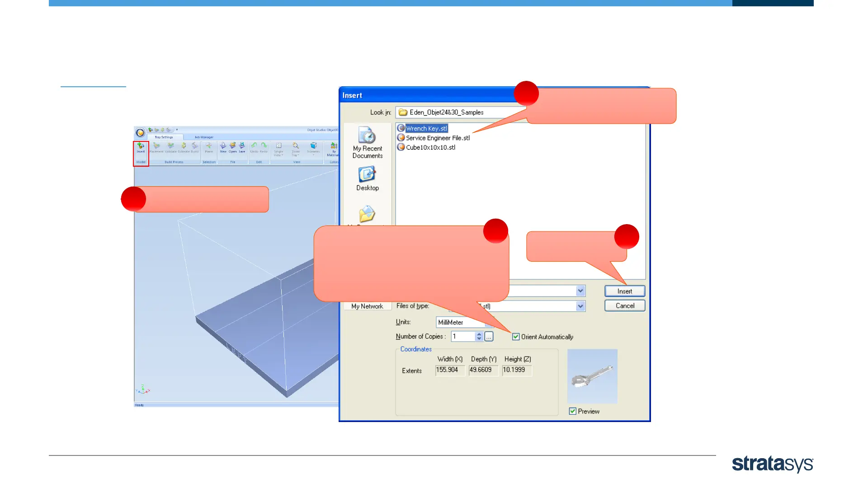Expand the Files of type dropdown
Screen dimensions: 868x488
tap(580, 306)
